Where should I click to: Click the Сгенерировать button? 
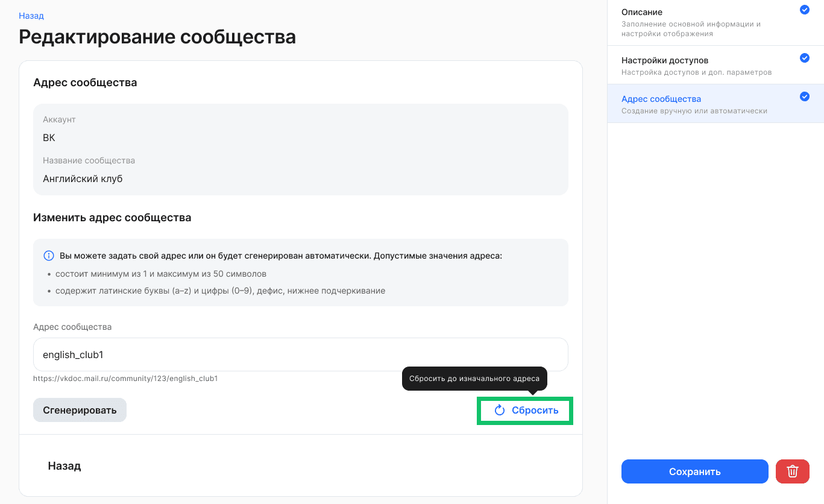tap(80, 409)
